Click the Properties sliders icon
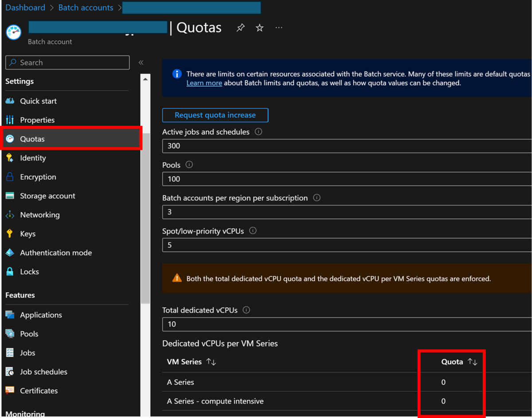532x418 pixels. pos(10,120)
